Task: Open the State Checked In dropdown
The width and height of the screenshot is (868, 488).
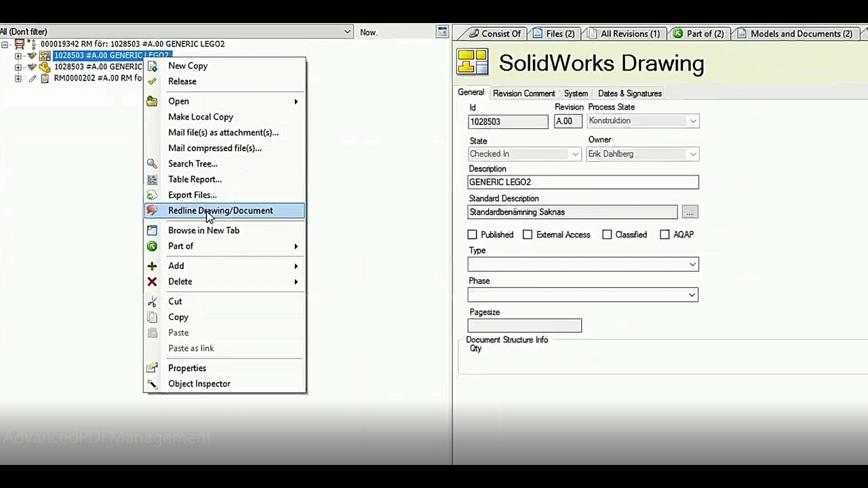Action: (x=575, y=155)
